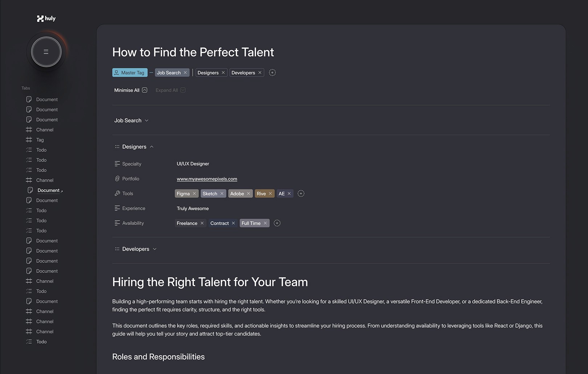
Task: Expand the Job Search section
Action: point(147,121)
